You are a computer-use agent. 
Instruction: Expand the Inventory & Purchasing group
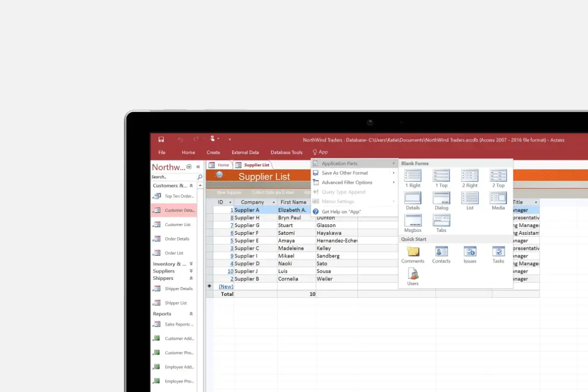point(191,264)
